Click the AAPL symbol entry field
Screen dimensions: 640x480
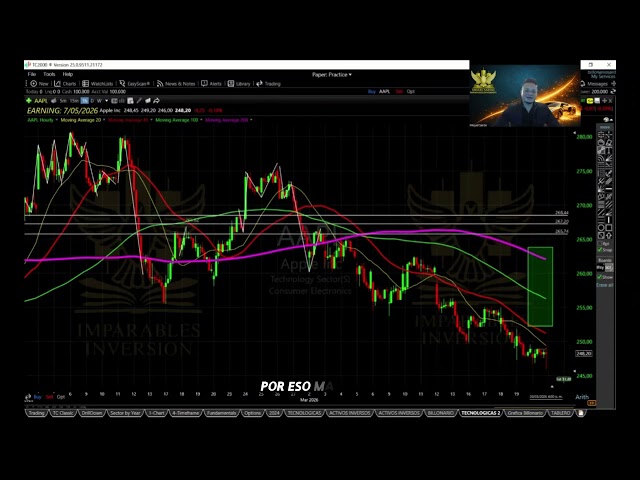41,101
